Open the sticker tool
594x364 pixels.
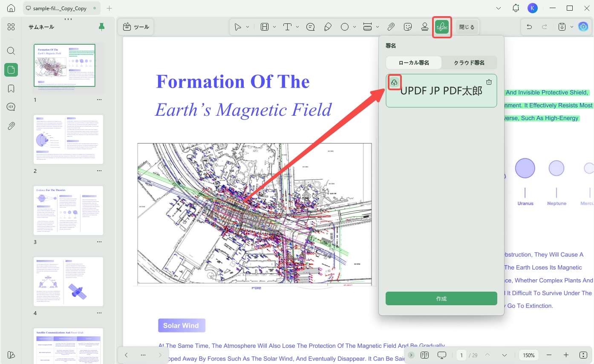tap(408, 27)
